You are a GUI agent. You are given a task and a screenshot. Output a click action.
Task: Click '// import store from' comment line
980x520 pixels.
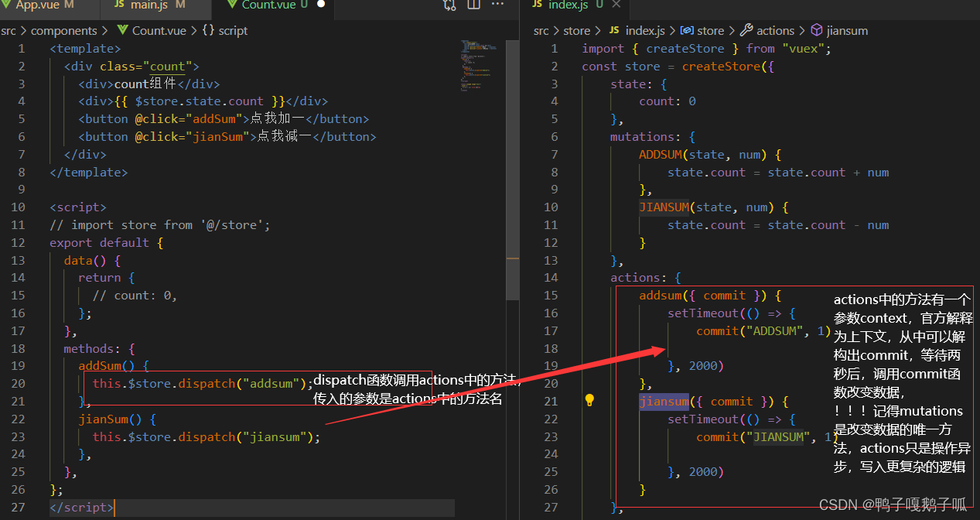(x=160, y=224)
